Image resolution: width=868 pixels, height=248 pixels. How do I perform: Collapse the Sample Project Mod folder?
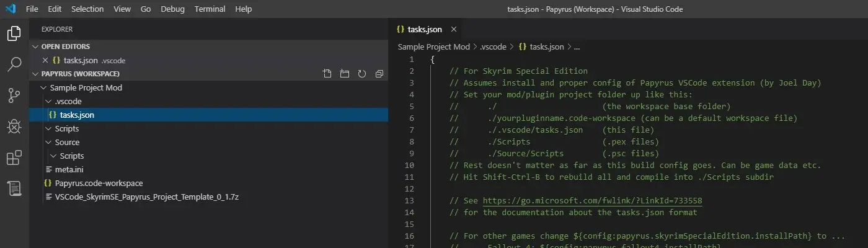pyautogui.click(x=43, y=87)
